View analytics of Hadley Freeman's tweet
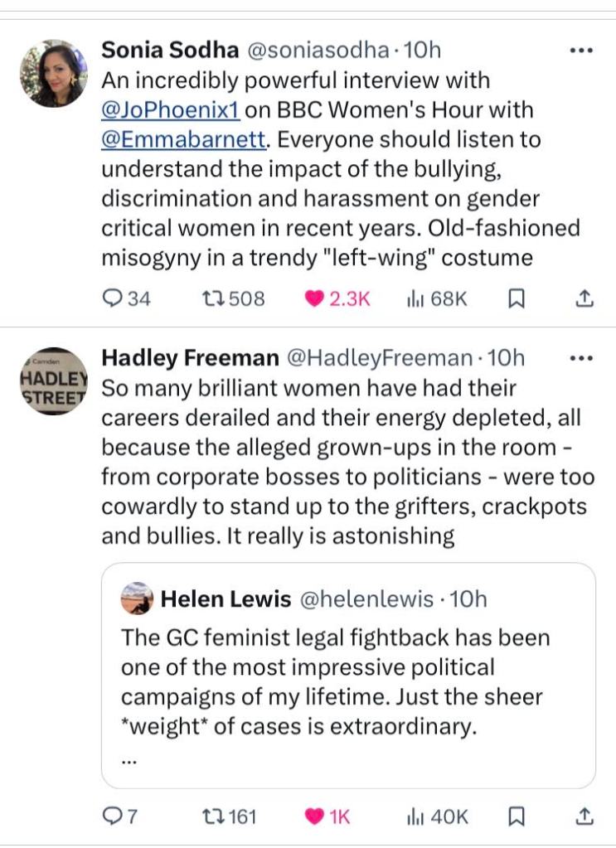This screenshot has width=616, height=848. click(415, 817)
